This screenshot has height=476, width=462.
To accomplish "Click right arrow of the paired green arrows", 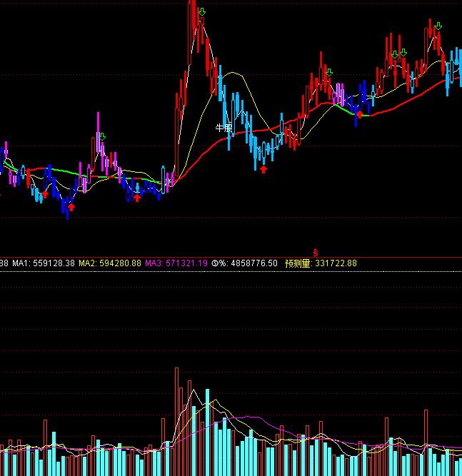I will click(x=403, y=53).
